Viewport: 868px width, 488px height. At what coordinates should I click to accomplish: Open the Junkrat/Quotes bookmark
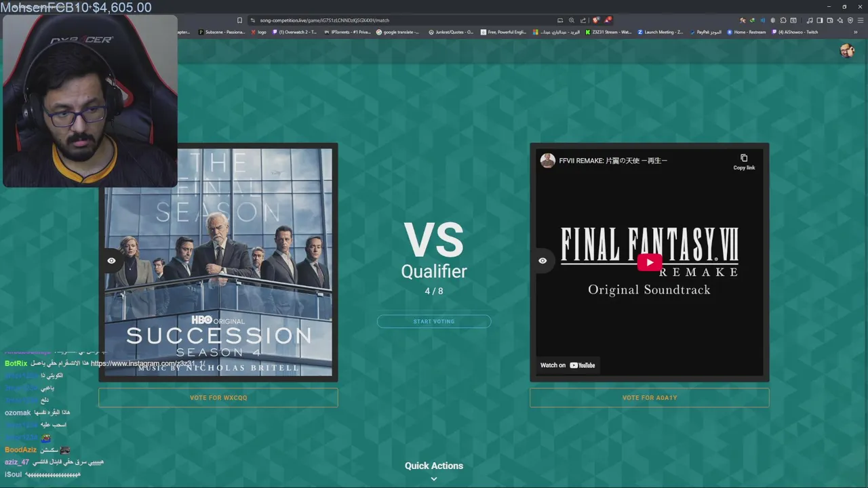point(451,32)
